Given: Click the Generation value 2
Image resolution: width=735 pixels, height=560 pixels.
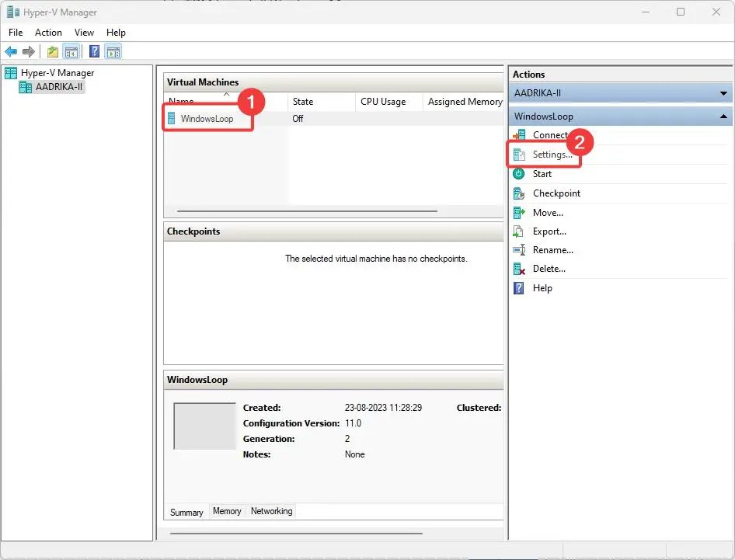Looking at the screenshot, I should 347,439.
